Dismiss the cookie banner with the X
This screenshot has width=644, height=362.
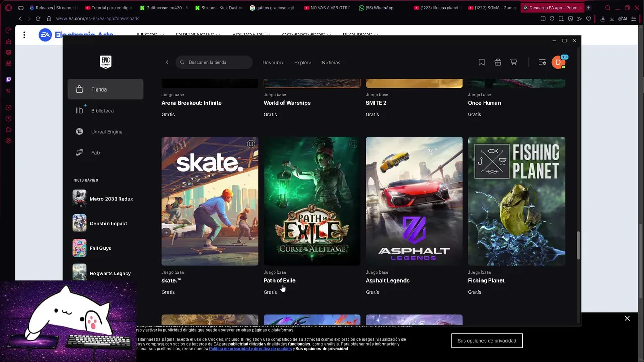pyautogui.click(x=627, y=318)
